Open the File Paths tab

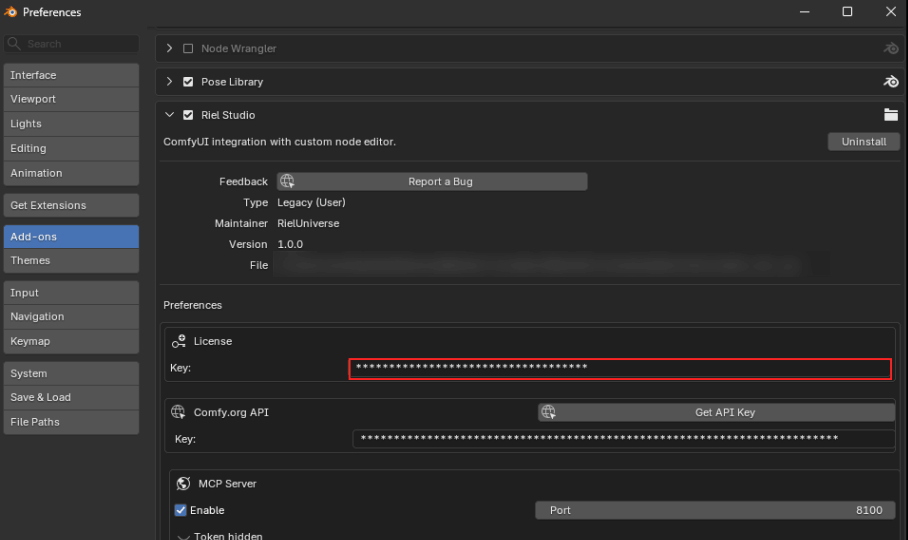pos(71,422)
